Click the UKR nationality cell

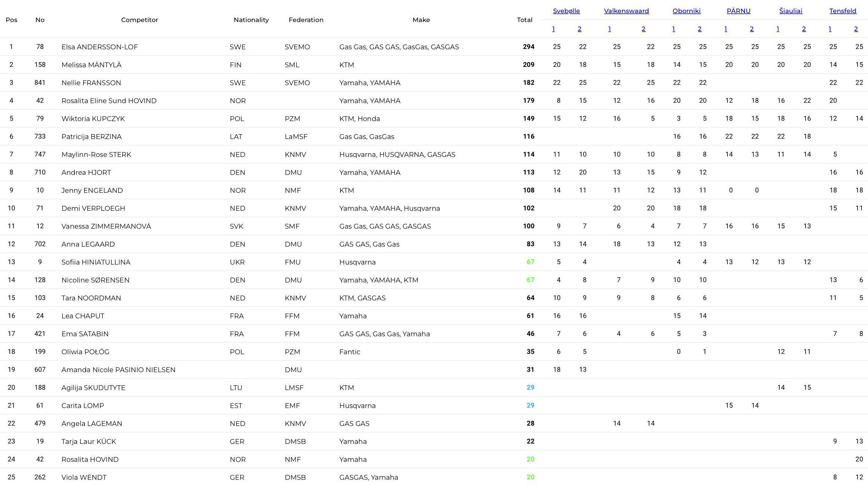(x=237, y=262)
